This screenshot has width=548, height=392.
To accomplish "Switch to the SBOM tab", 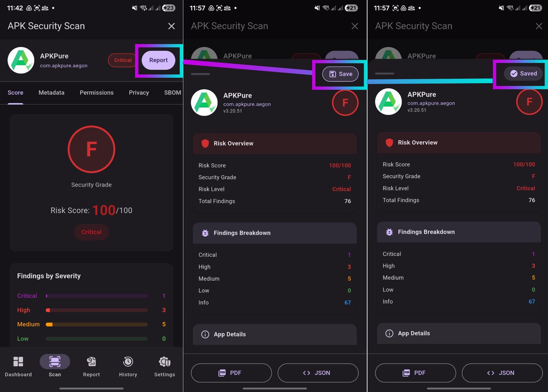I will point(173,93).
